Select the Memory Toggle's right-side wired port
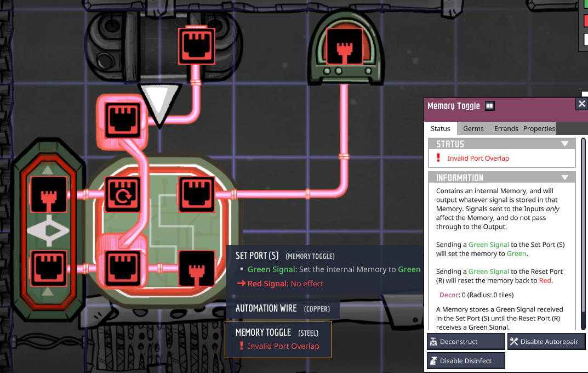Screen dimensions: 588x373 [197, 194]
